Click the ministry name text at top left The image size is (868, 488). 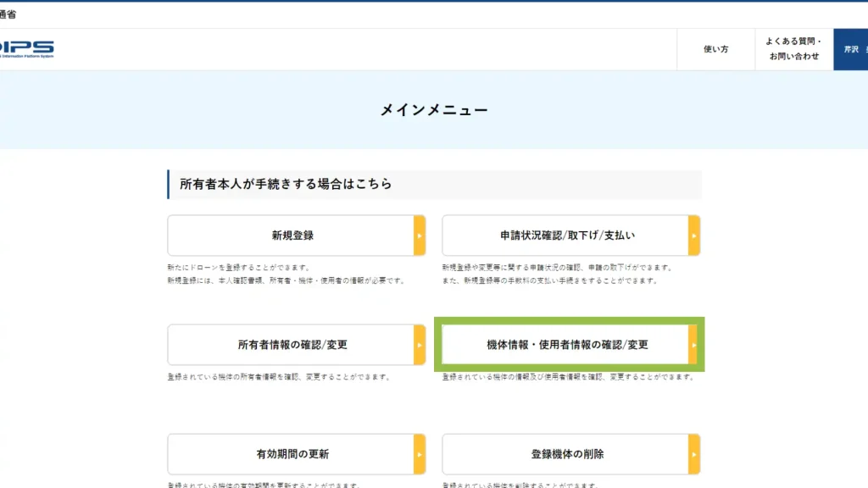[x=8, y=14]
